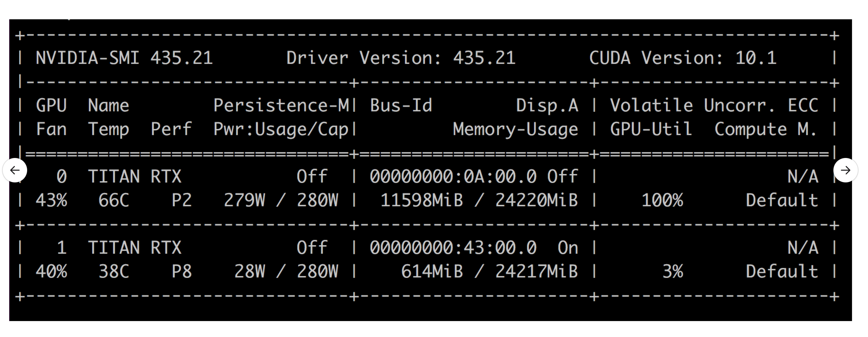Click the NVIDIA-SMI 435.21 header text
Screen dimensions: 868x337
[x=124, y=58]
